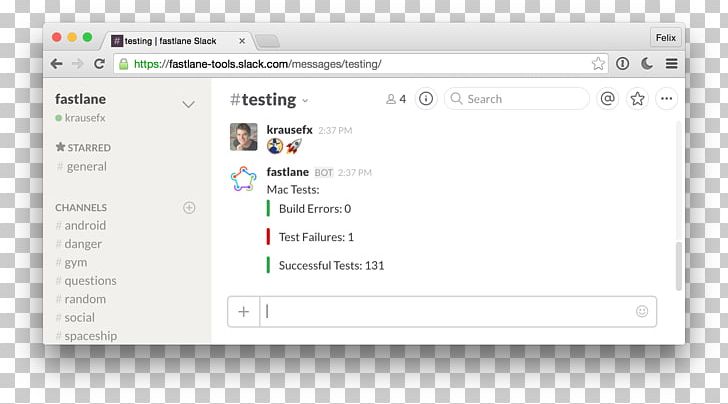This screenshot has height=404, width=728.
Task: Bookmark this page with star icon
Action: tap(598, 64)
